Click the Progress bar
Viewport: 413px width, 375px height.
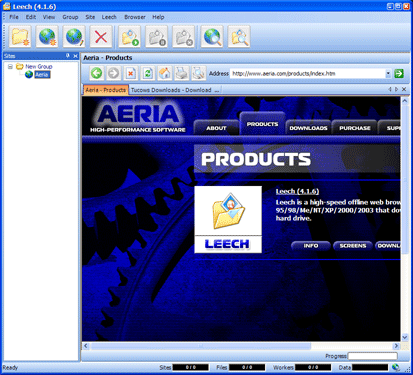[x=373, y=356]
